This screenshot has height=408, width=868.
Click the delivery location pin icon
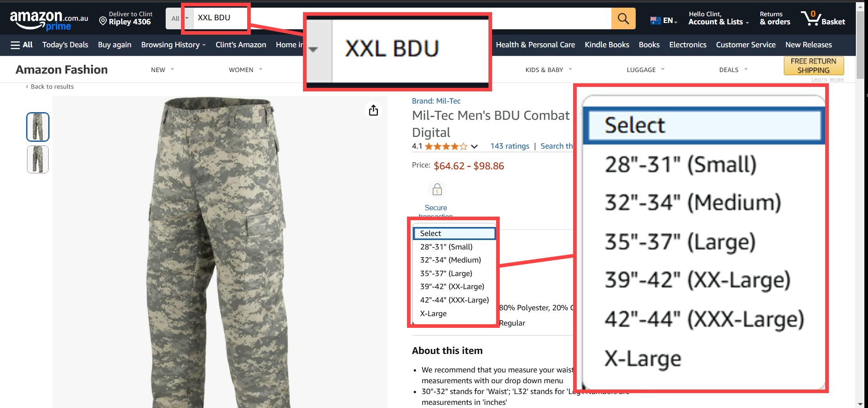(103, 21)
